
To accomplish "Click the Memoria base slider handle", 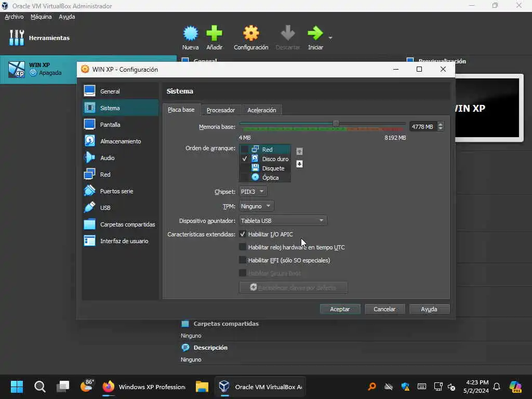I will point(336,124).
